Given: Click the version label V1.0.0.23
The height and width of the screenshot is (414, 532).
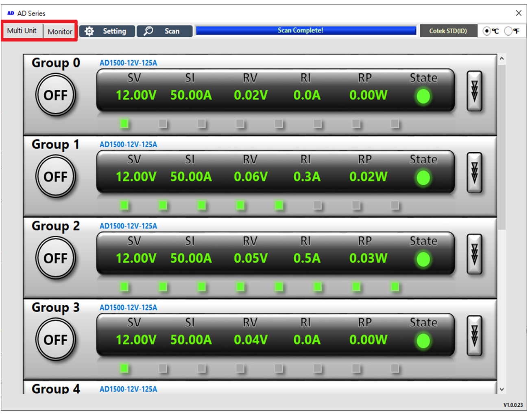Looking at the screenshot, I should pyautogui.click(x=513, y=405).
